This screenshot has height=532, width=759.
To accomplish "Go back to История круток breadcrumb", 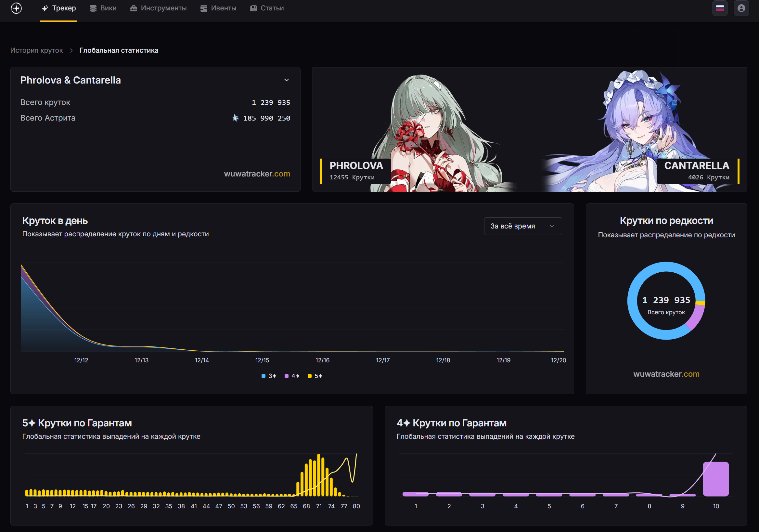I will point(36,51).
